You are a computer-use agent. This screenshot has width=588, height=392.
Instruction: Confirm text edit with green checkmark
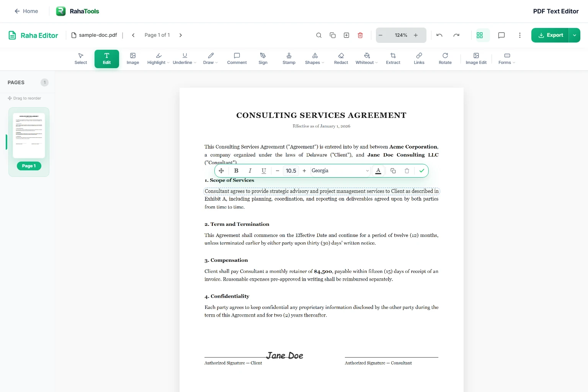click(422, 171)
